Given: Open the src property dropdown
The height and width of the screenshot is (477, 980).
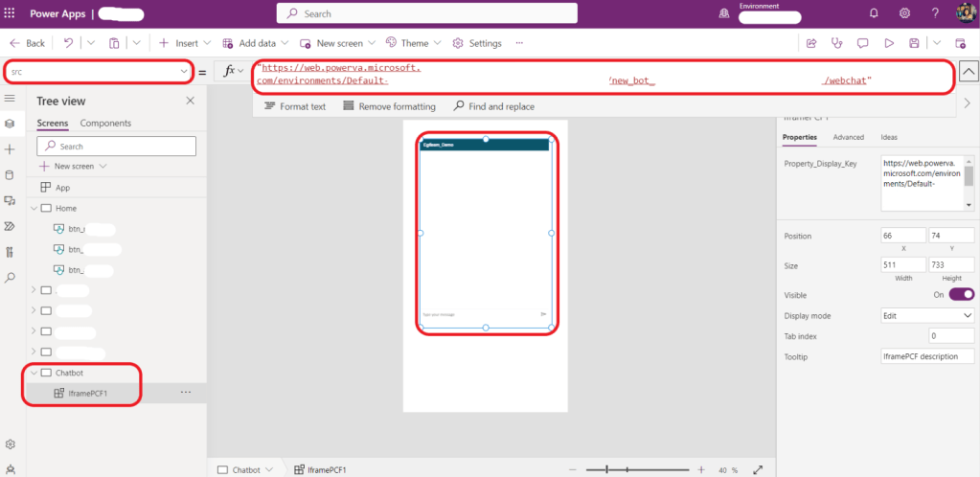Looking at the screenshot, I should click(183, 72).
